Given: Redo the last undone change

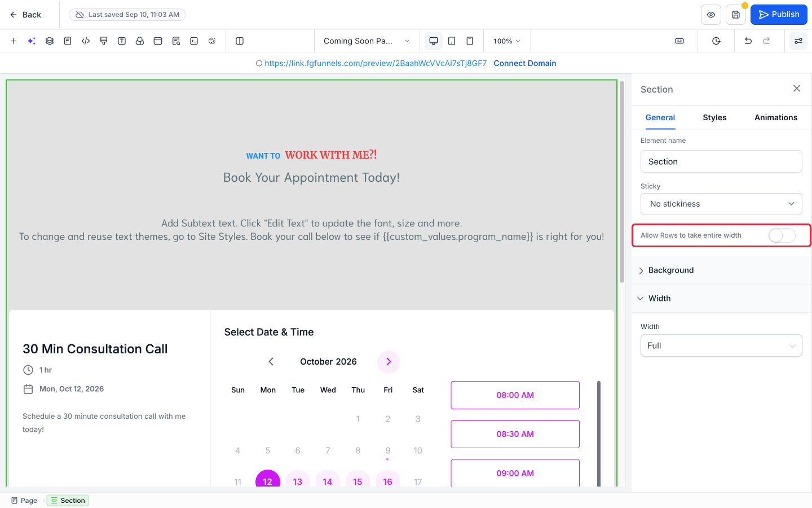Looking at the screenshot, I should pos(766,41).
